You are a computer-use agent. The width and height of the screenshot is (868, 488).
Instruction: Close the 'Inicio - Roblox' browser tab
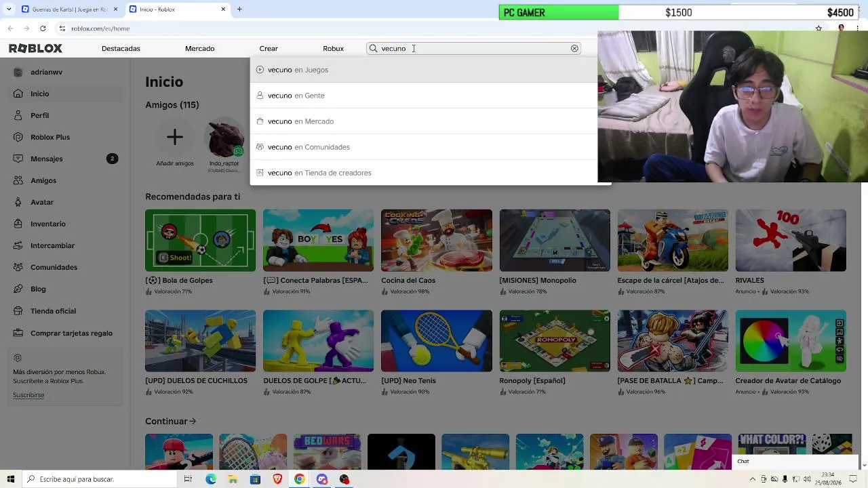tap(223, 9)
